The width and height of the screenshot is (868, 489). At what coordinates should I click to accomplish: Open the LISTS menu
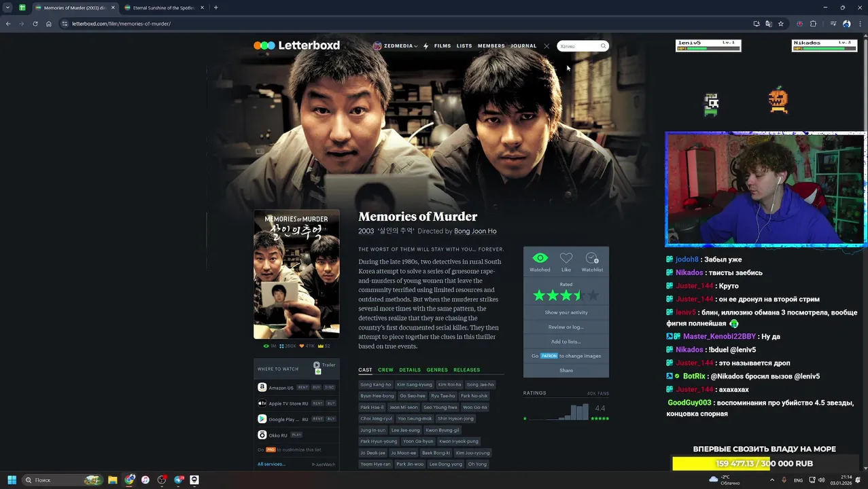coord(464,46)
